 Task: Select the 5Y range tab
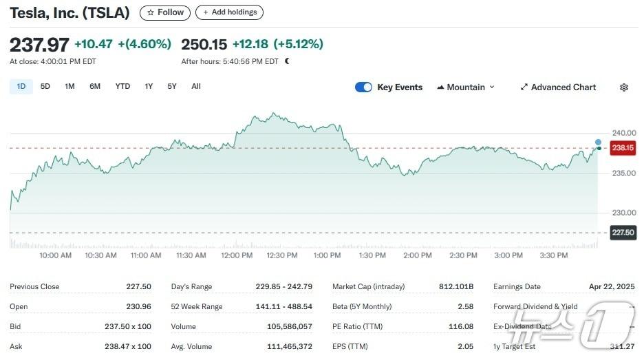click(172, 87)
